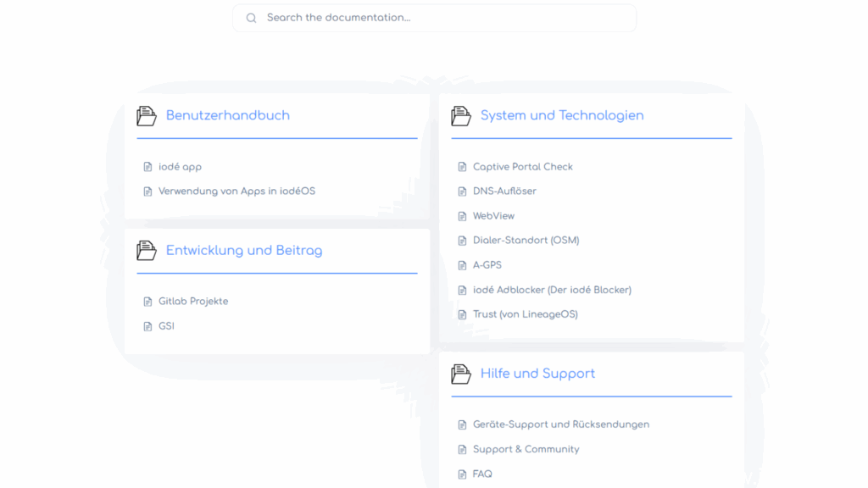Click the search documentation field
868x488 pixels.
[435, 18]
